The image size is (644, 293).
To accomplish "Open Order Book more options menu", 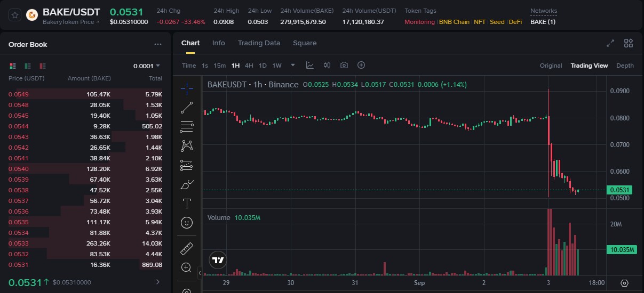I will click(157, 45).
